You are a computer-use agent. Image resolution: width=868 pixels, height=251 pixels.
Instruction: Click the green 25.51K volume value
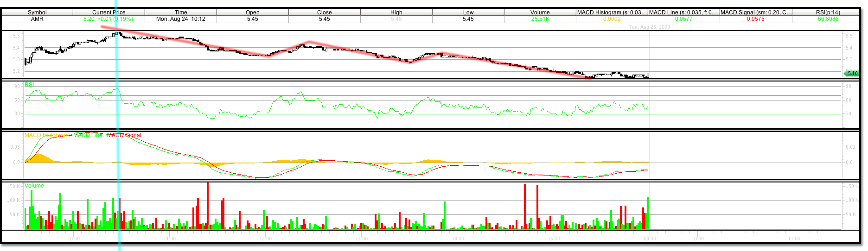click(540, 19)
